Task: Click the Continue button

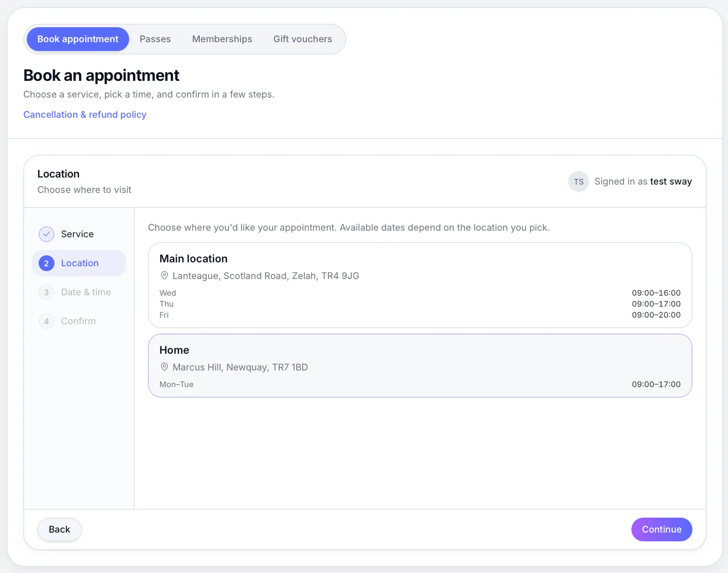Action: pyautogui.click(x=662, y=529)
